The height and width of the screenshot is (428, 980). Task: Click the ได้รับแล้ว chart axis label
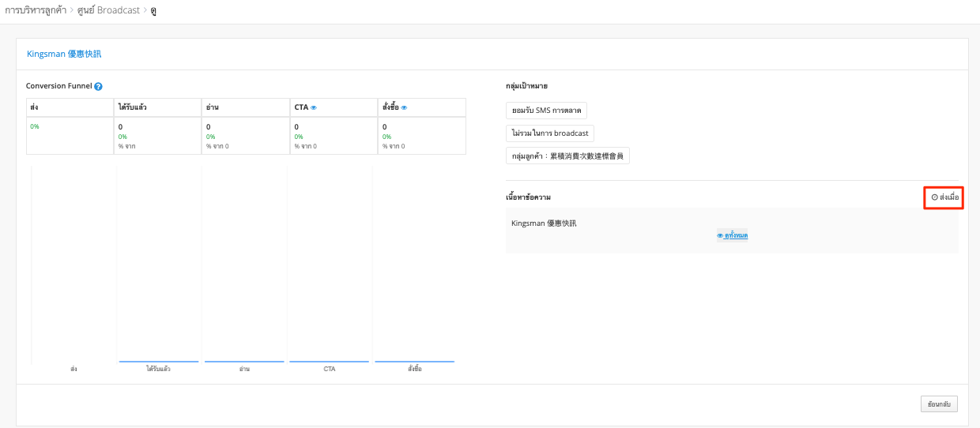click(158, 369)
